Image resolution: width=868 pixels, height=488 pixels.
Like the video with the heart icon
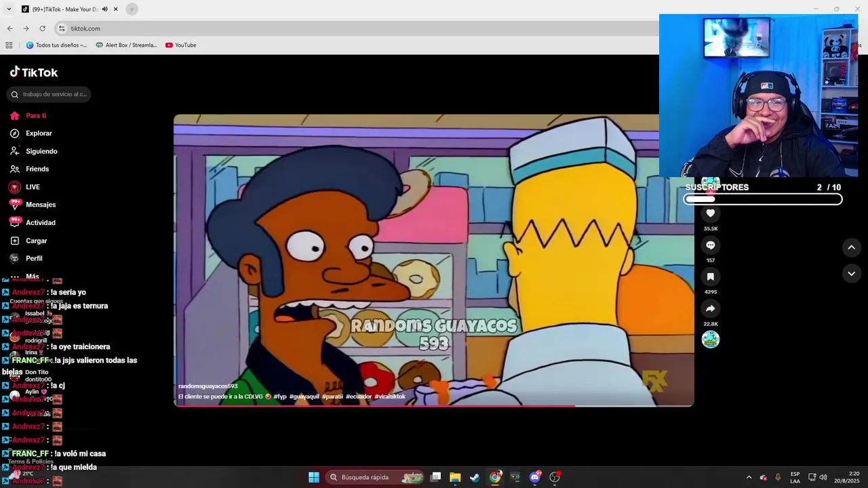click(710, 213)
